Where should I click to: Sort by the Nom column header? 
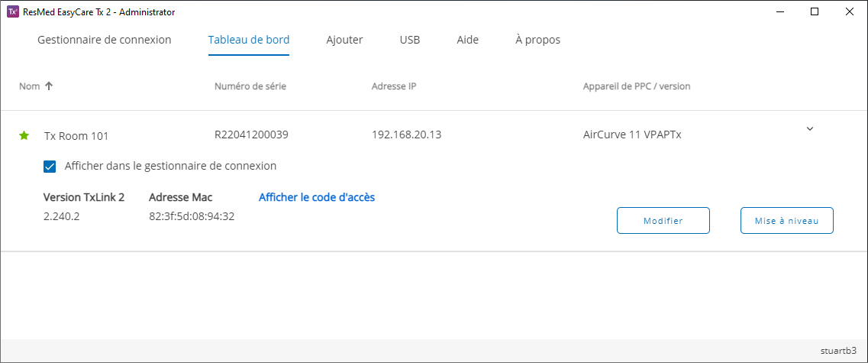pos(29,86)
